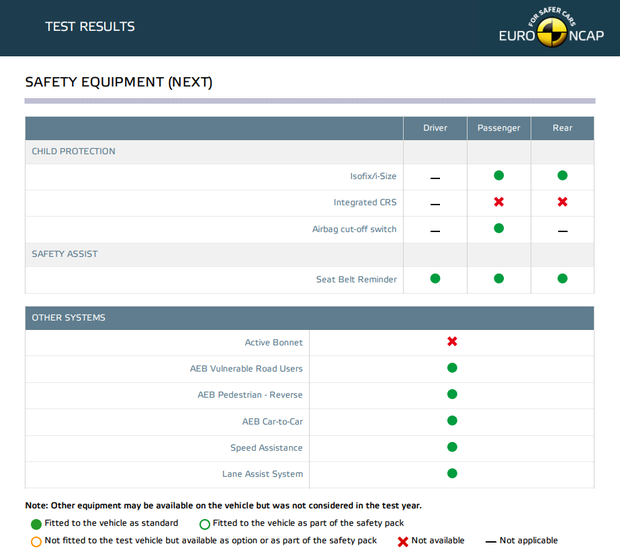
Task: Select the Rear column header
Action: pyautogui.click(x=562, y=128)
